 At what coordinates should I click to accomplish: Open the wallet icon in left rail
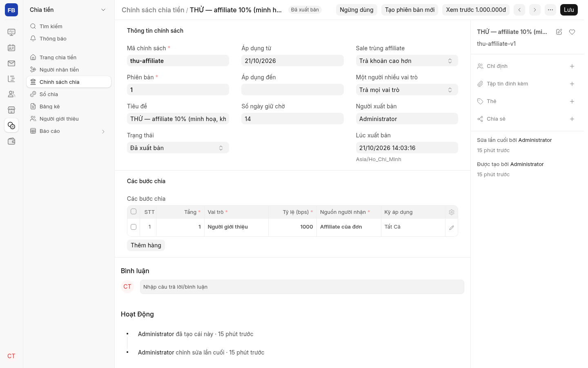point(11,141)
